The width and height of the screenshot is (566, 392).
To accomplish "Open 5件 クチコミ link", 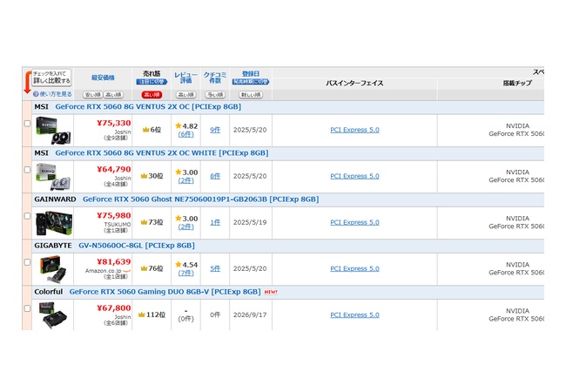I will click(215, 268).
